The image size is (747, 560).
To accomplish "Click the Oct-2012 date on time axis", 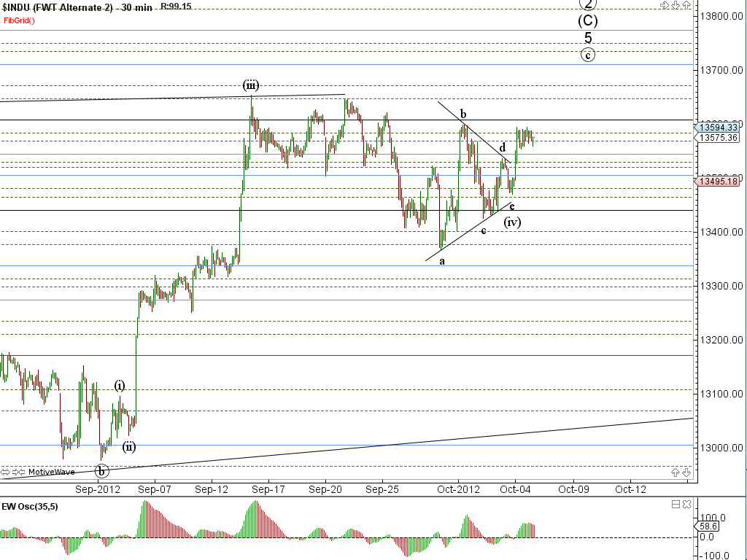I will tap(459, 489).
